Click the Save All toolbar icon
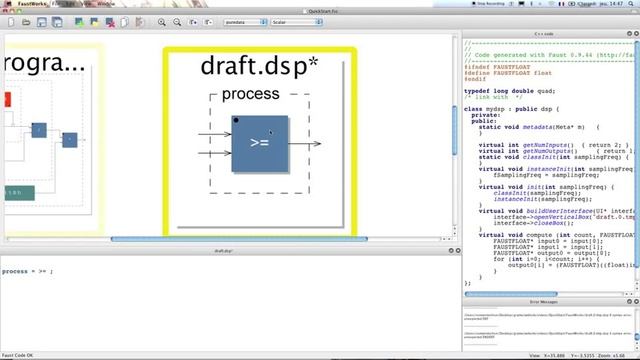Screen dimensions: 640x360 click(57, 22)
